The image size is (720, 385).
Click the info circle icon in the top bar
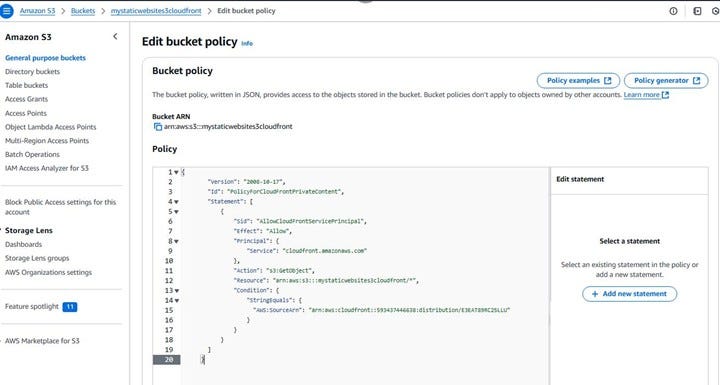coord(673,11)
